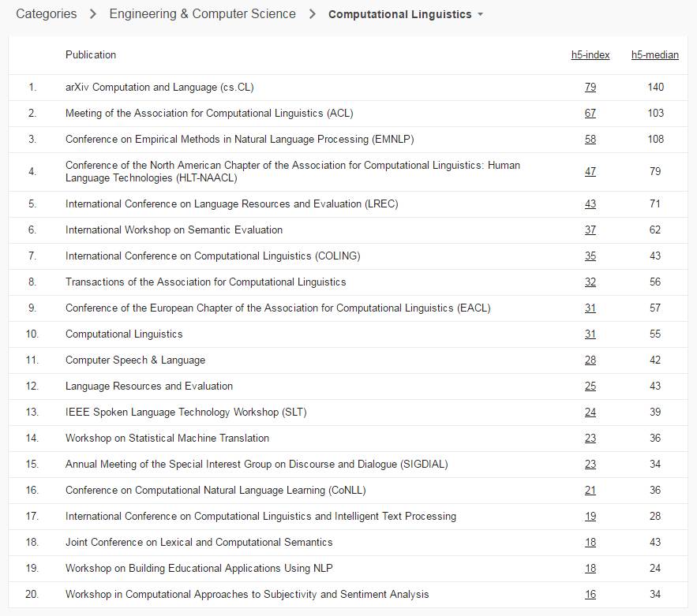The image size is (697, 616).
Task: Open h5-index 43 for LREC
Action: point(590,204)
